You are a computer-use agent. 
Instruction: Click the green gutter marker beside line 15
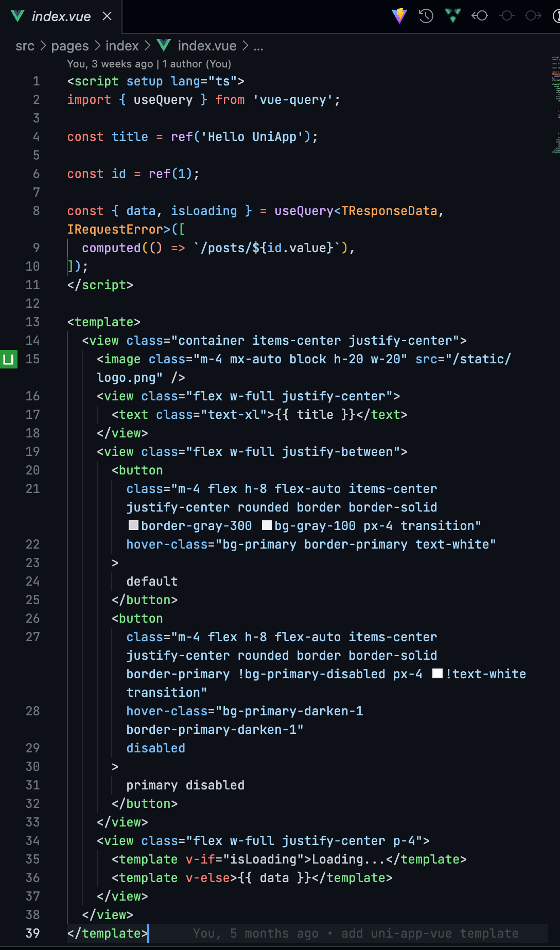8,359
